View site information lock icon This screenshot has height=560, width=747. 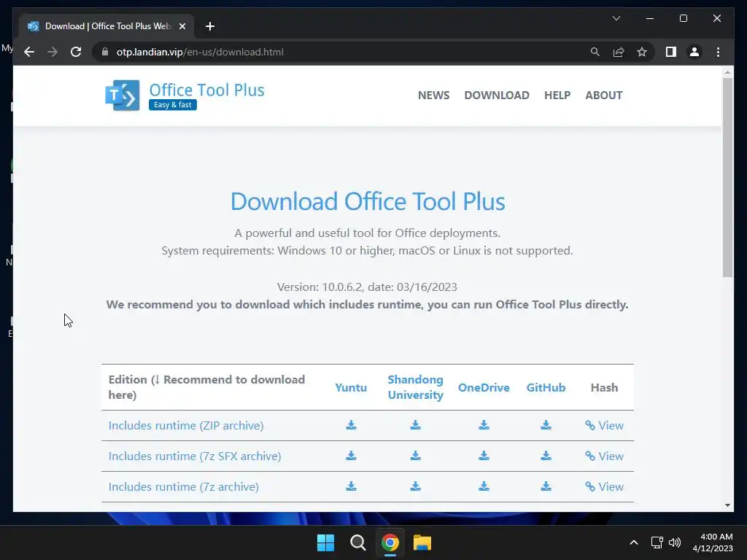pos(105,52)
